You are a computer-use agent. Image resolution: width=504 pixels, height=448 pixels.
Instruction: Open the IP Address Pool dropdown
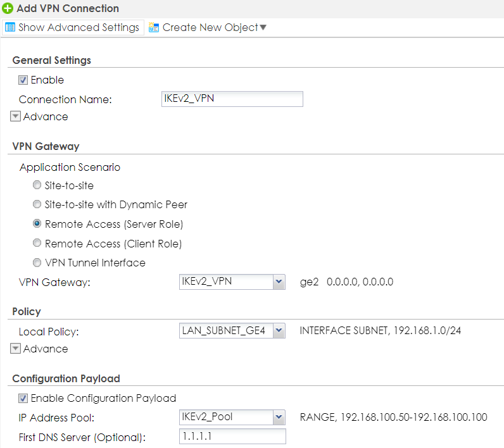[279, 417]
